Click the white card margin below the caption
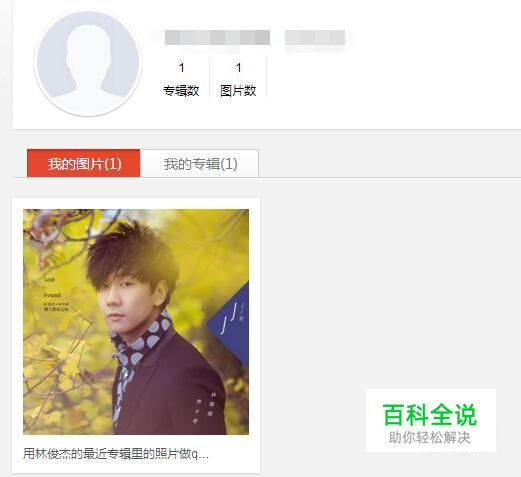Image resolution: width=521 pixels, height=477 pixels. click(136, 467)
